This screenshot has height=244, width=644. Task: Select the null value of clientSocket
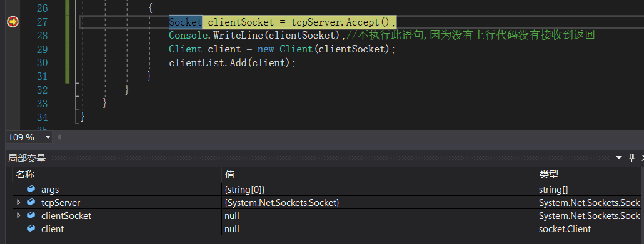232,216
